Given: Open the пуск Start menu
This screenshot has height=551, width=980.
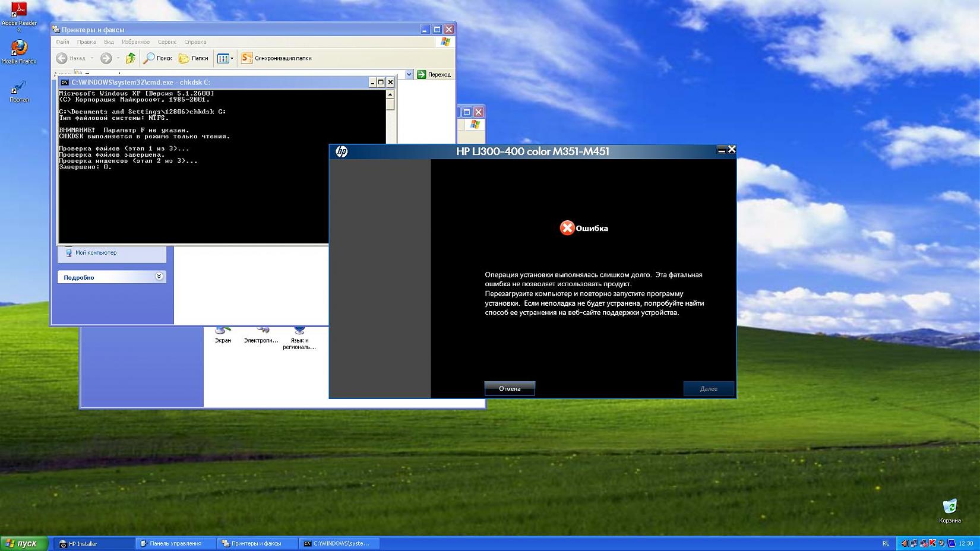Looking at the screenshot, I should click(x=24, y=543).
